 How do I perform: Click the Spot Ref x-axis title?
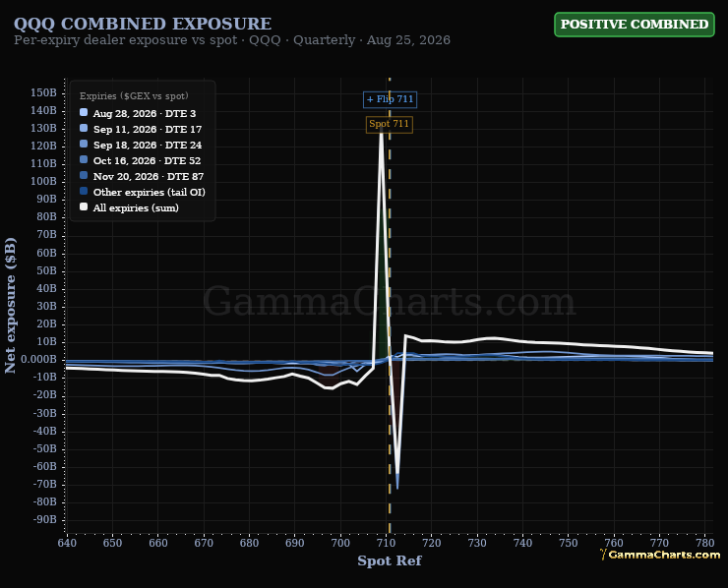tap(390, 560)
